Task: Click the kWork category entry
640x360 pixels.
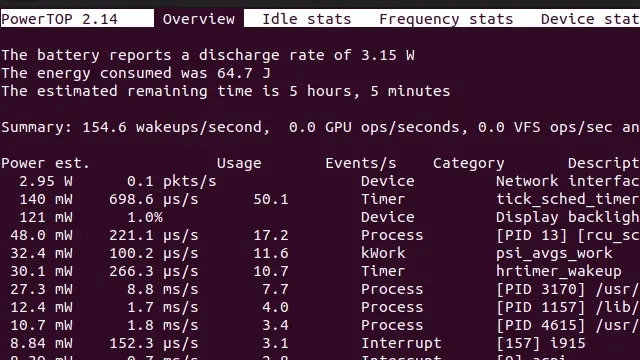Action: (x=383, y=253)
